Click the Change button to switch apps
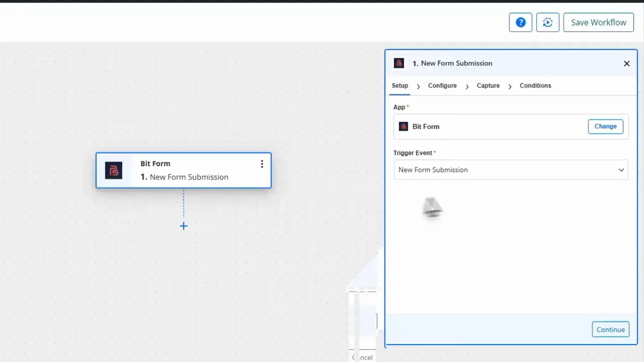The width and height of the screenshot is (644, 362). (605, 126)
